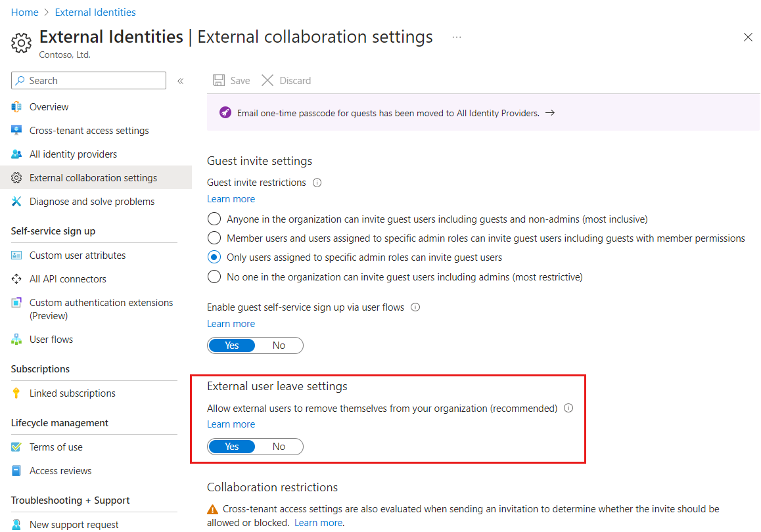Open User flows in sidebar
The image size is (761, 532).
[51, 340]
